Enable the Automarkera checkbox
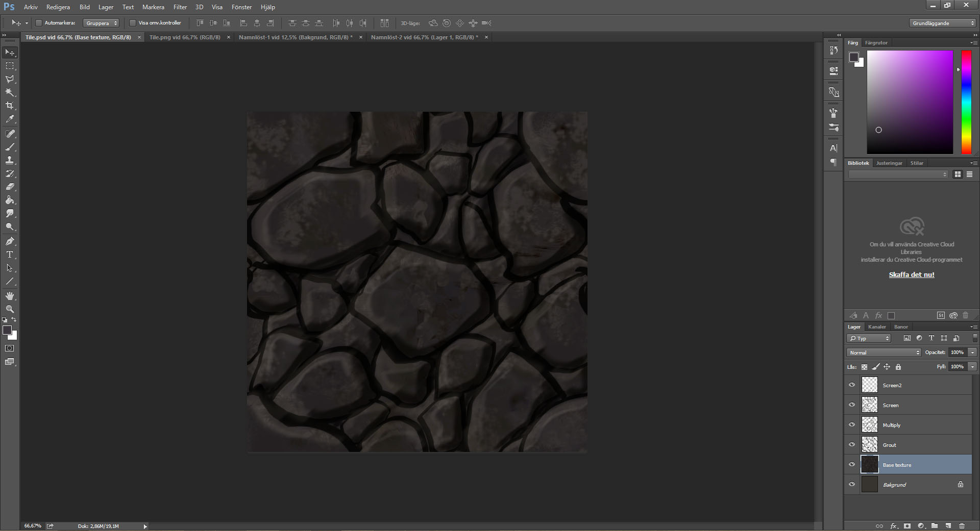The image size is (980, 531). coord(39,23)
